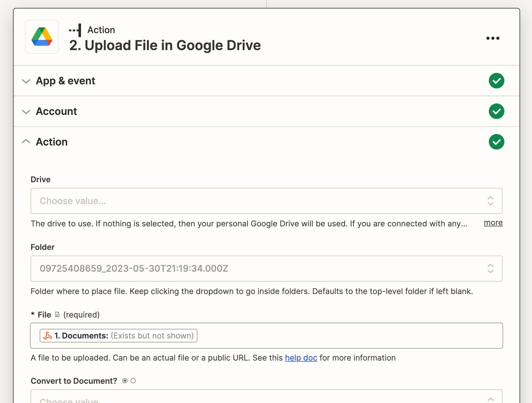Click the Account green checkmark
Viewport: 532px width, 403px height.
pyautogui.click(x=496, y=111)
